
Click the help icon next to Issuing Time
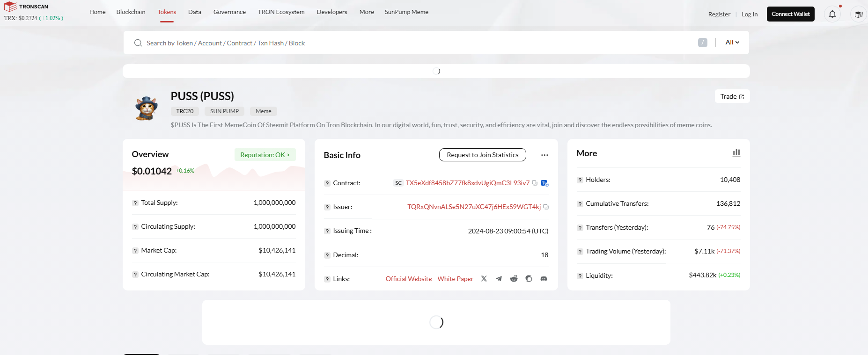click(327, 231)
